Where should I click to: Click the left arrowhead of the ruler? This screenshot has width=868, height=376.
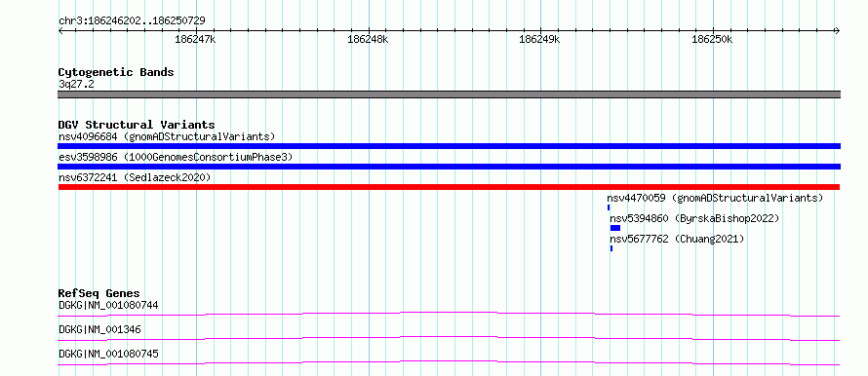(x=60, y=30)
